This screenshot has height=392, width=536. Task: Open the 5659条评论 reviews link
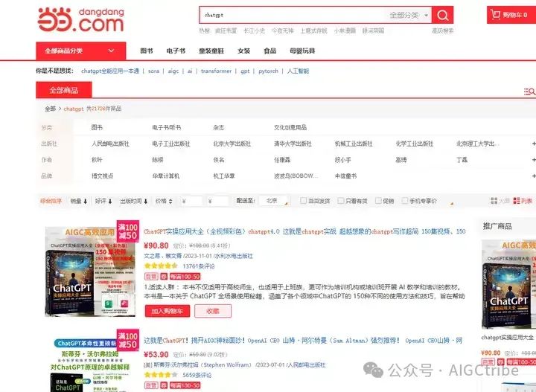(197, 376)
